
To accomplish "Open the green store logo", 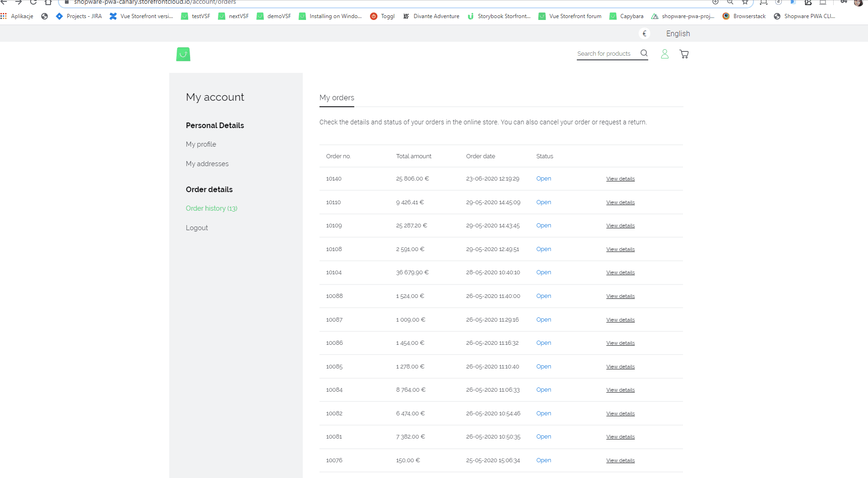I will [183, 54].
